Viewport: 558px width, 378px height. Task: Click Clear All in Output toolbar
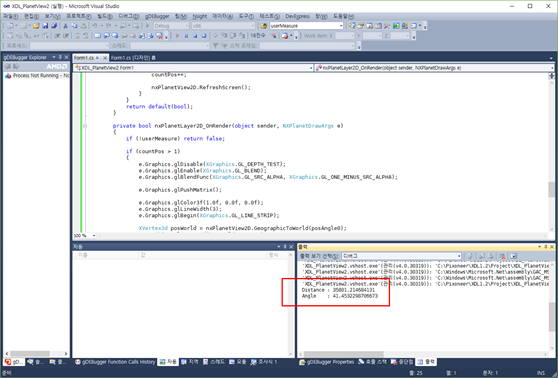pyautogui.click(x=502, y=256)
